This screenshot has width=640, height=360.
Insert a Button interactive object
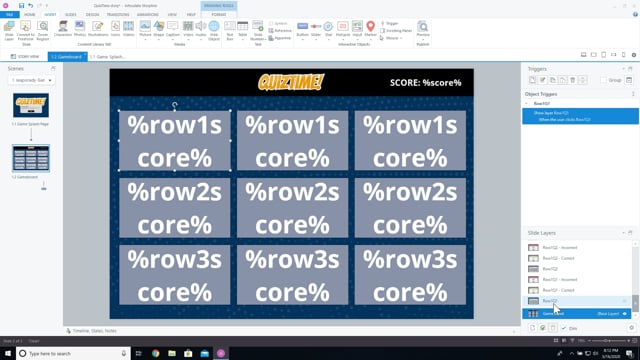point(302,30)
